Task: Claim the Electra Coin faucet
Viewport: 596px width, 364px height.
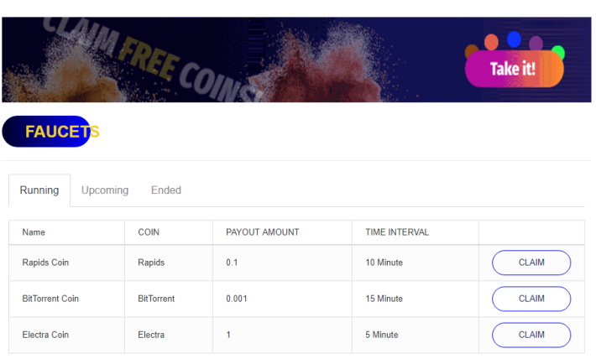Action: 531,335
